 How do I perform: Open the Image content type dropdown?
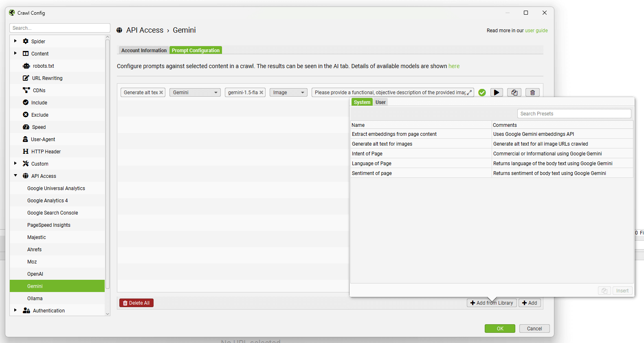[288, 93]
